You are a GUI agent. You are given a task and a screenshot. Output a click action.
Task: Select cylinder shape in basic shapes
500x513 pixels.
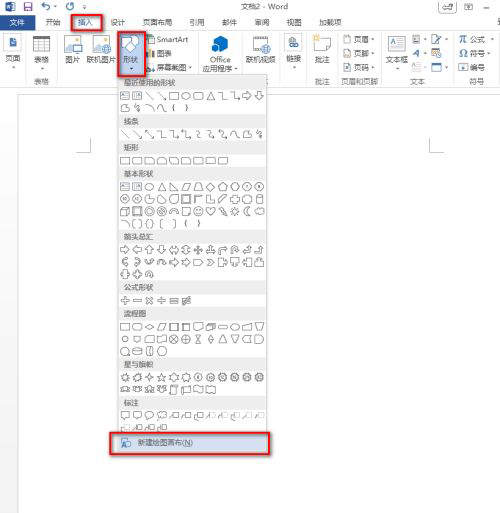(x=259, y=199)
